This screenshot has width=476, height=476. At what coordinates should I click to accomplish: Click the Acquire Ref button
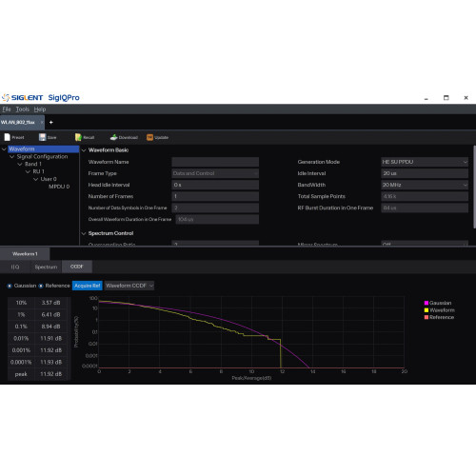point(88,286)
